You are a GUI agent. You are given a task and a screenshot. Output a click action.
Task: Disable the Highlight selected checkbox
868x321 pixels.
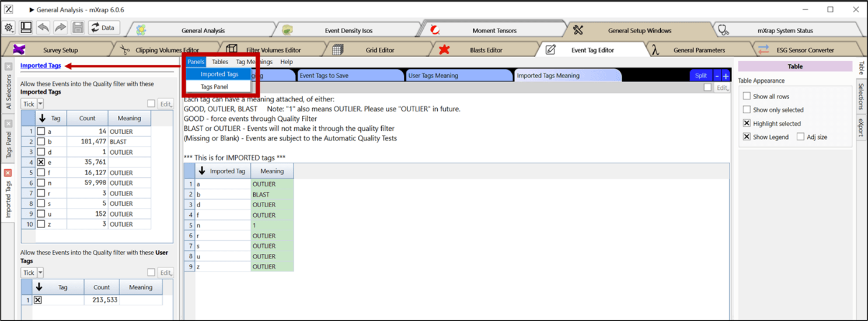pyautogui.click(x=747, y=124)
